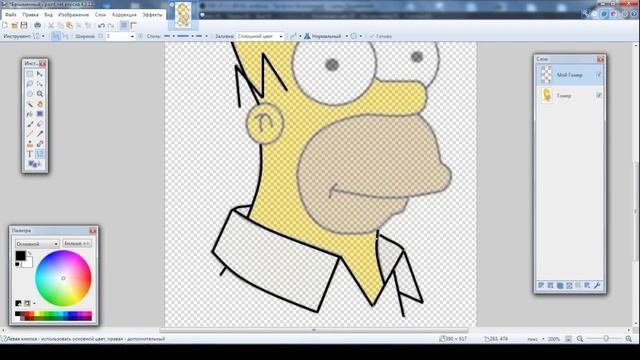Open the Нормальный blend mode dropdown
Screen dimensions: 640x360
coord(327,36)
